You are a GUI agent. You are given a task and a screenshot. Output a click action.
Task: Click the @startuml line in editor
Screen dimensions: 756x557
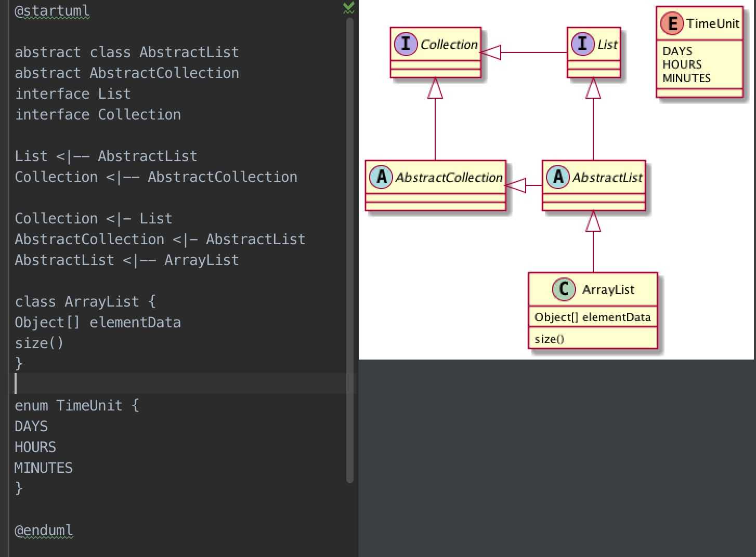(x=52, y=11)
